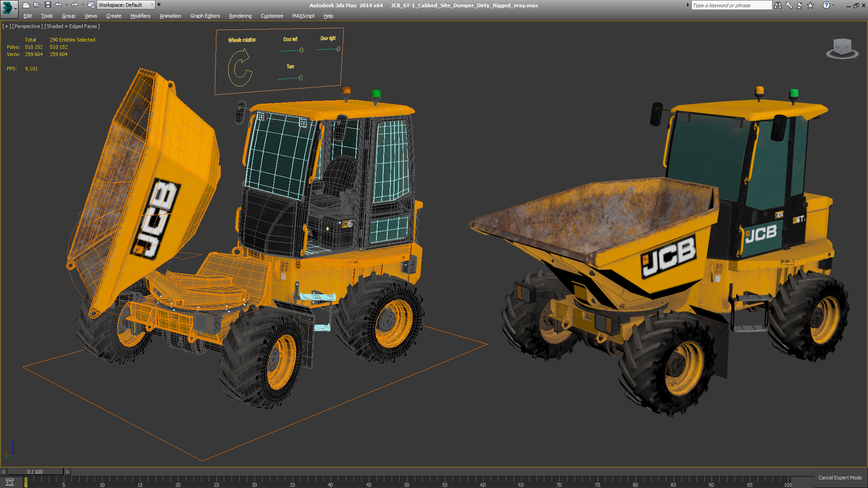
Task: Click Cancel Expert Mode button
Action: pyautogui.click(x=840, y=478)
